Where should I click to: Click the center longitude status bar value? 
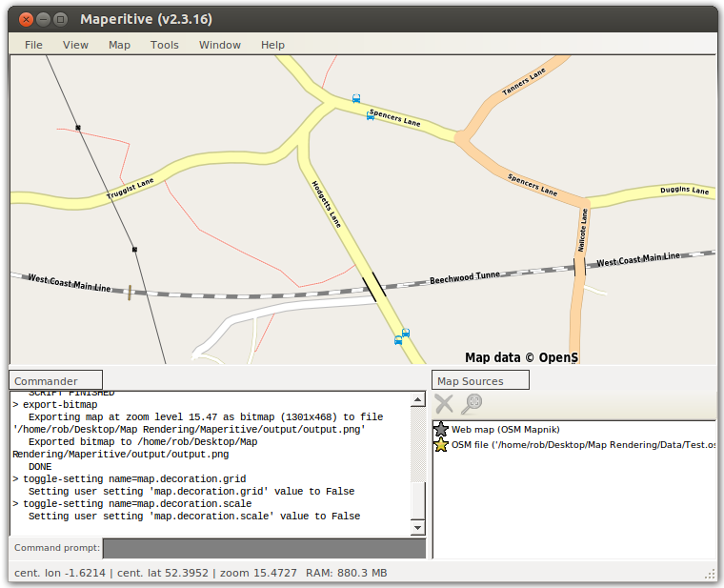(60, 573)
